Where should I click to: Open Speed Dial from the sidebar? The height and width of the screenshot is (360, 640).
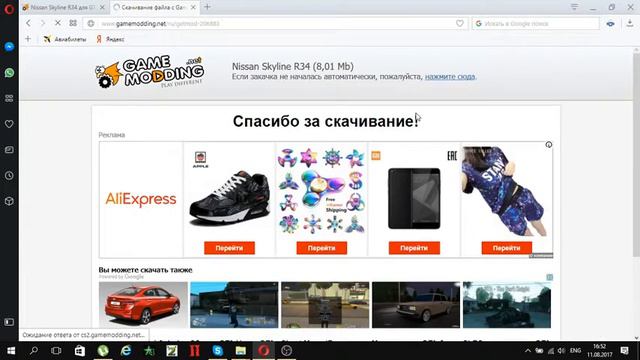pos(9,98)
